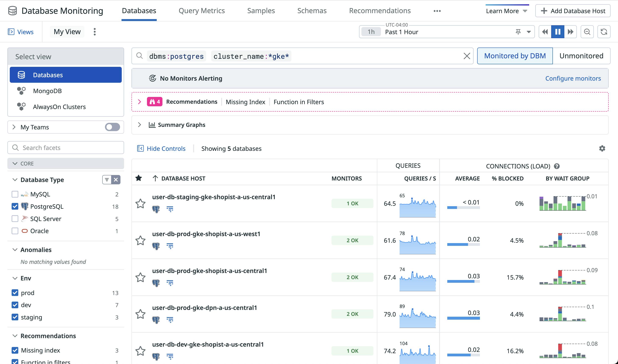Check the MySQL database type checkbox
Image resolution: width=618 pixels, height=364 pixels.
[15, 194]
